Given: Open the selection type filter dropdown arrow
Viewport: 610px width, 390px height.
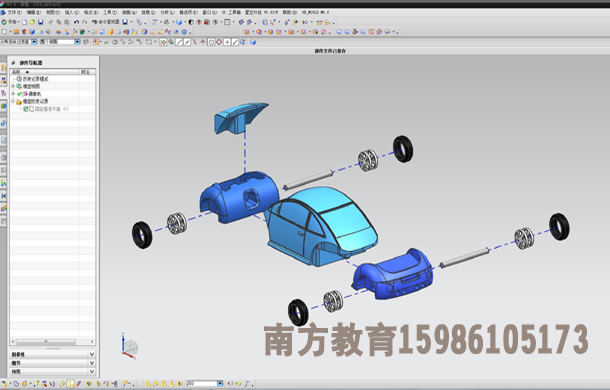Looking at the screenshot, I should pyautogui.click(x=34, y=42).
